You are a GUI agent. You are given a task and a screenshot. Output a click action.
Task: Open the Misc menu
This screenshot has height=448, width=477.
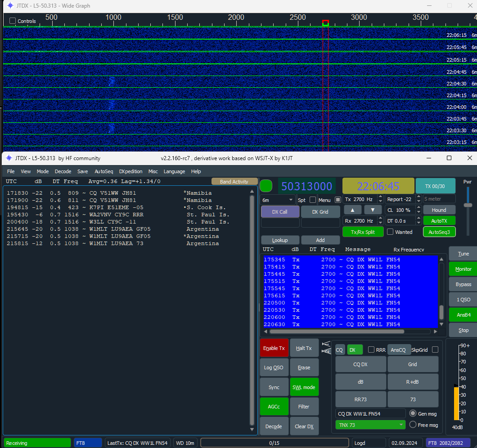point(153,171)
